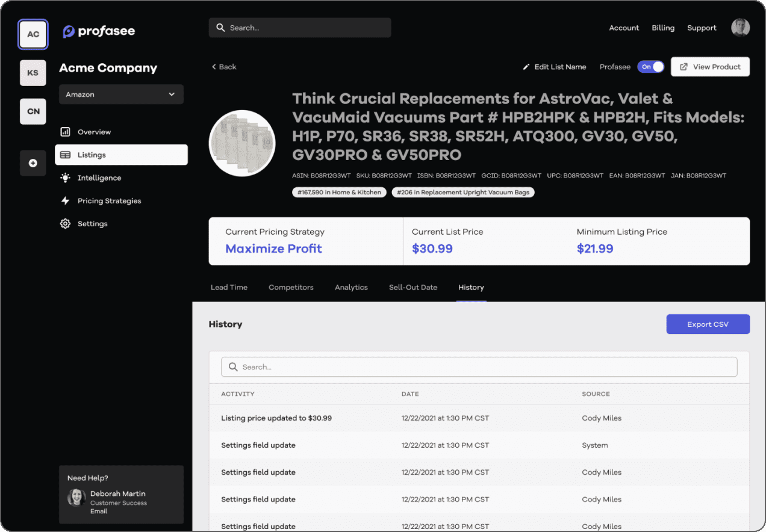Click the $21.99 minimum listing price
This screenshot has width=766, height=532.
[x=595, y=249]
